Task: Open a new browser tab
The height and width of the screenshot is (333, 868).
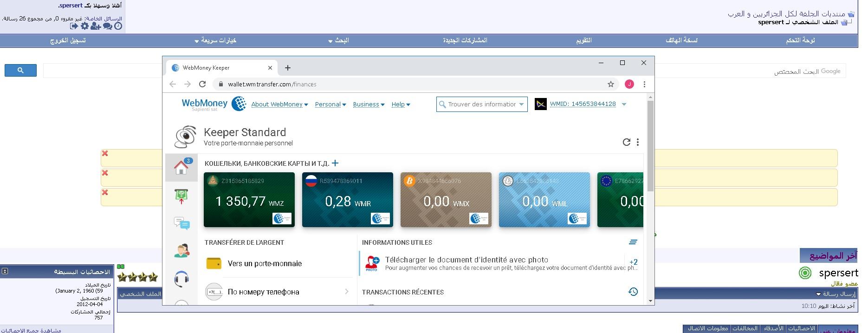Action: tap(288, 68)
